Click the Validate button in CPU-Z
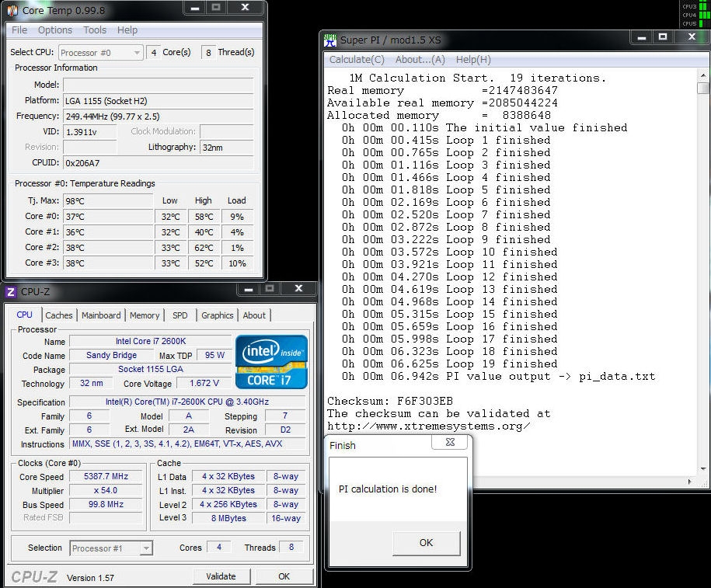This screenshot has height=588, width=711. pos(221,576)
